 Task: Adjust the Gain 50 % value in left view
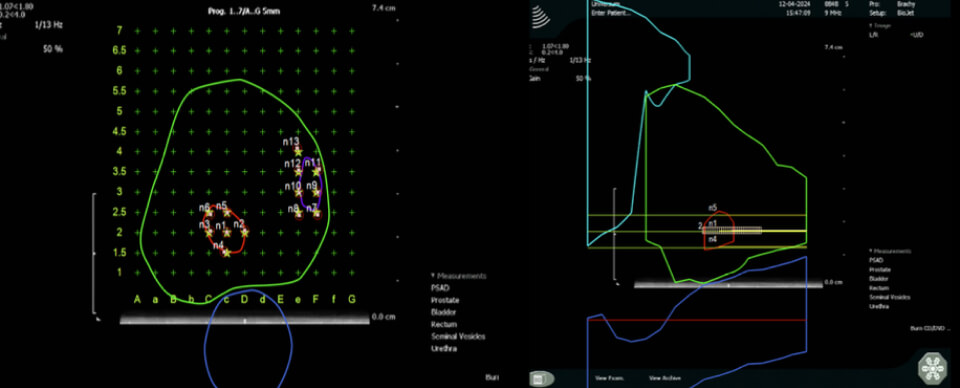[x=53, y=48]
